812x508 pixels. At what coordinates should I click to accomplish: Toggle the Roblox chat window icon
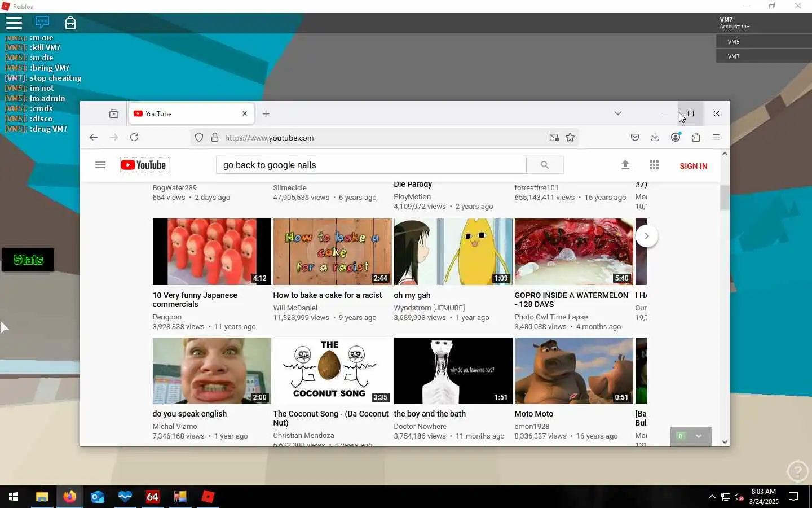click(42, 23)
